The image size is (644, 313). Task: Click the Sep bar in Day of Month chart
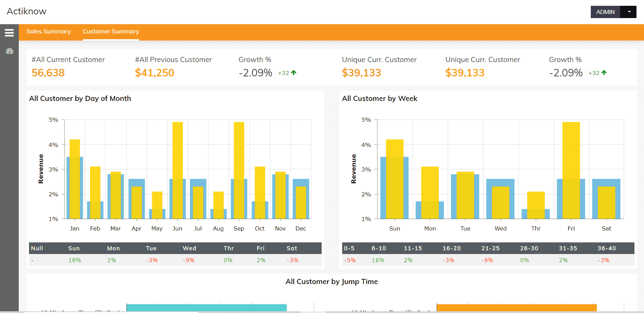239,170
